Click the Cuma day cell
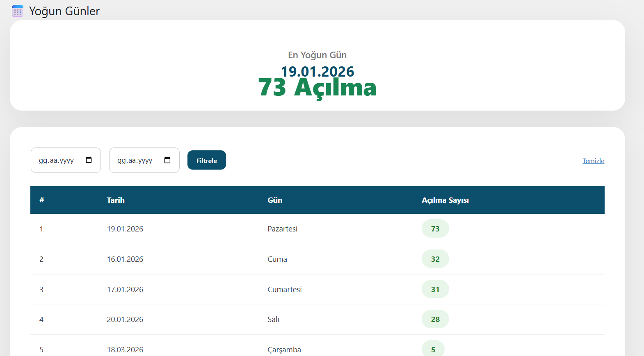 (x=277, y=259)
